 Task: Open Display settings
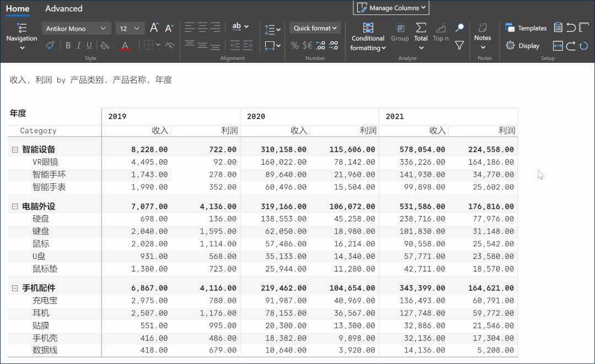tap(523, 46)
